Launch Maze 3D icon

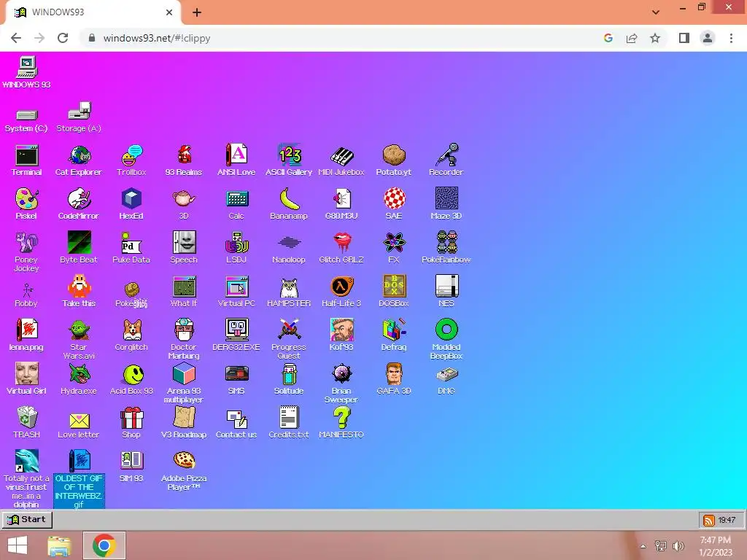(x=446, y=198)
